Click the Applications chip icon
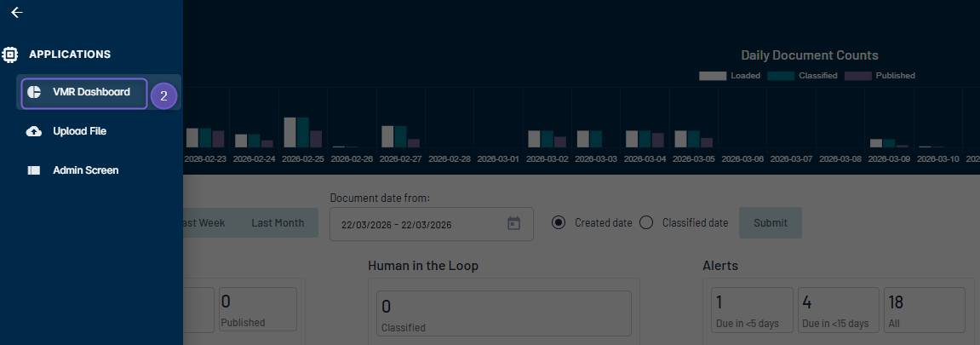 point(10,55)
